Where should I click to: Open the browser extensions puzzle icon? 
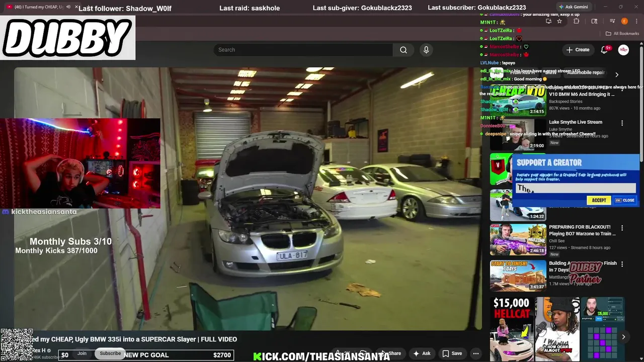pyautogui.click(x=577, y=21)
